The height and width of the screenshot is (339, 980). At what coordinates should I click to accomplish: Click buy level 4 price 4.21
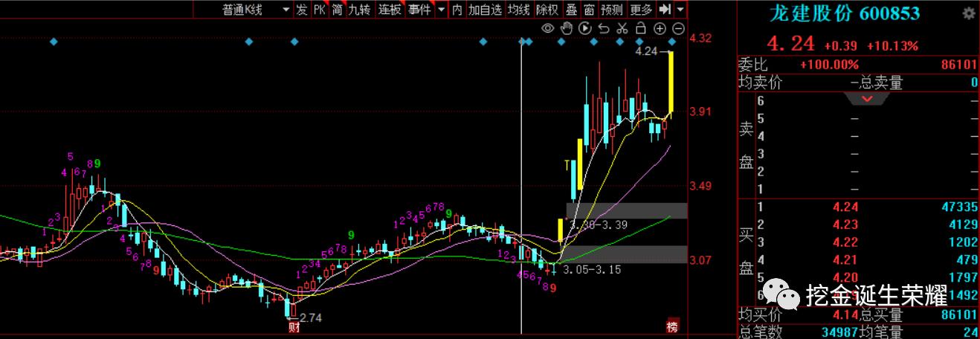click(845, 260)
